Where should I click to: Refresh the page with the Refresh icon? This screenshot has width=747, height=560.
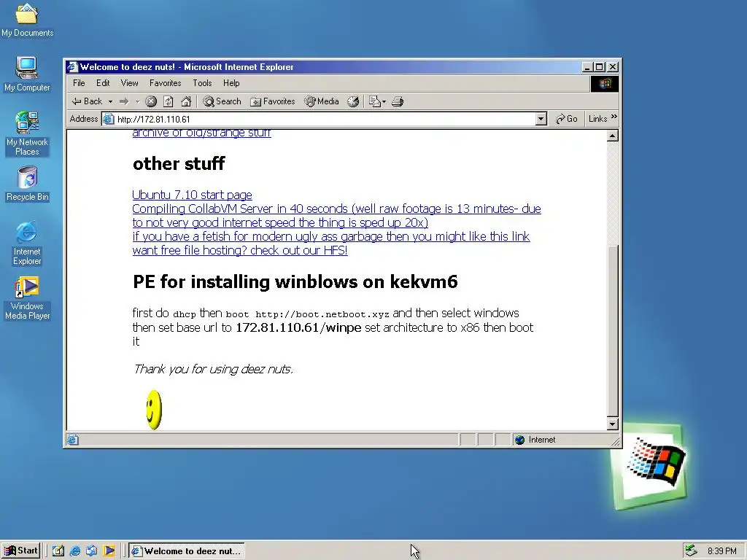(x=169, y=101)
